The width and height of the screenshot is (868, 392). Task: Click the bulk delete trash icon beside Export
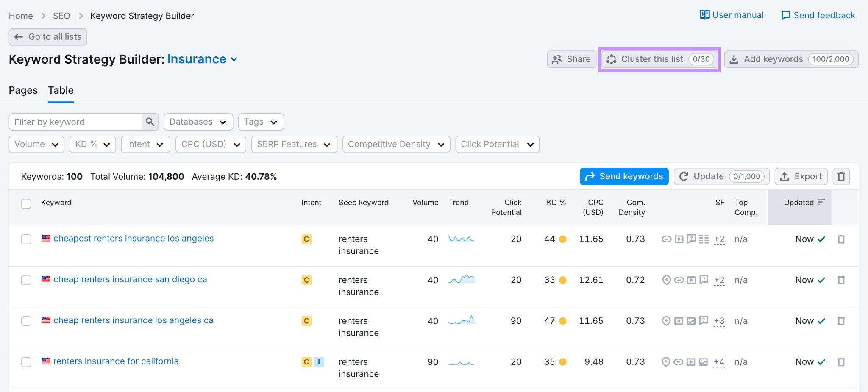point(841,177)
